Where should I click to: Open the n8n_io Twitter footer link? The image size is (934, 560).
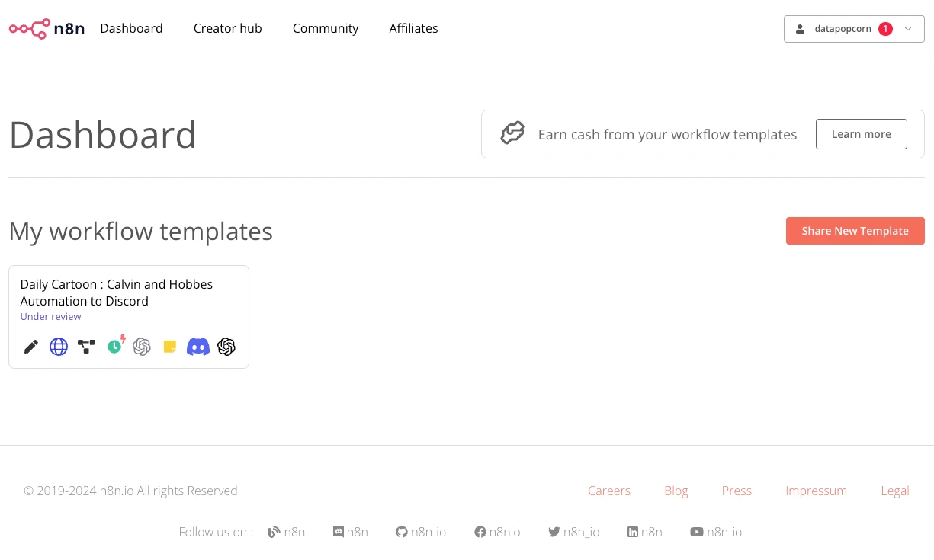pos(573,532)
